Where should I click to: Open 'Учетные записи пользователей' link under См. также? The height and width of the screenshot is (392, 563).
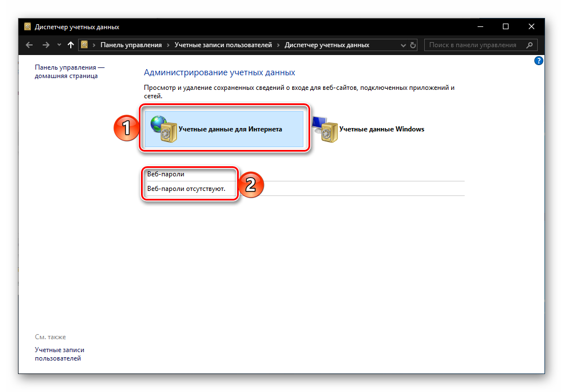tap(60, 354)
